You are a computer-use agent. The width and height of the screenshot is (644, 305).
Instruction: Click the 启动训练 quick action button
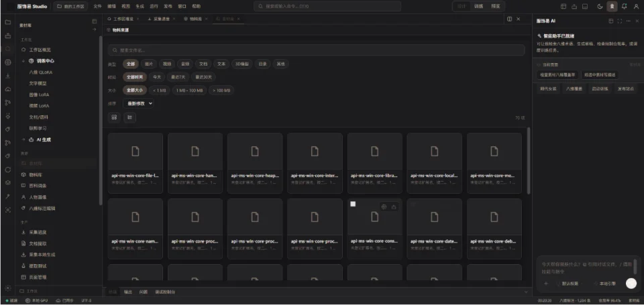point(599,88)
